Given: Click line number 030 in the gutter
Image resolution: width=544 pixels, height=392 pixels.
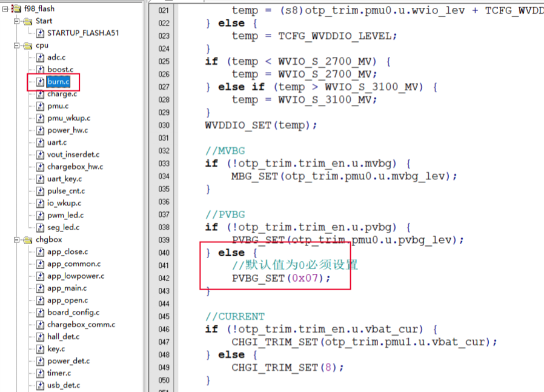Looking at the screenshot, I should (x=164, y=125).
